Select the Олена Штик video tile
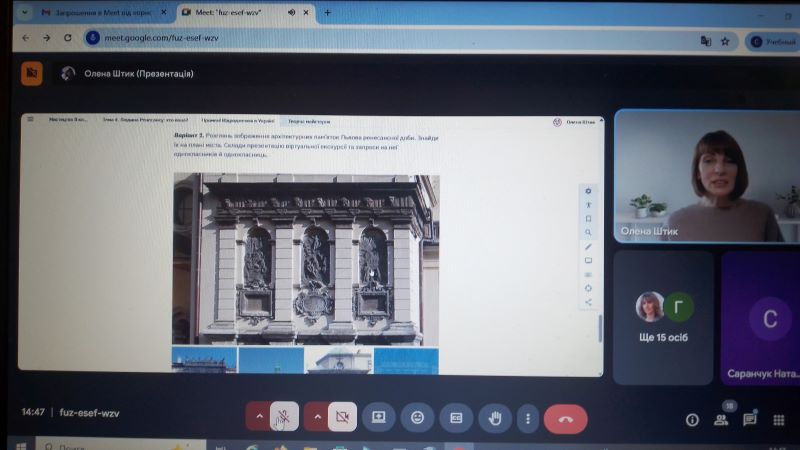The width and height of the screenshot is (800, 450). pyautogui.click(x=706, y=175)
